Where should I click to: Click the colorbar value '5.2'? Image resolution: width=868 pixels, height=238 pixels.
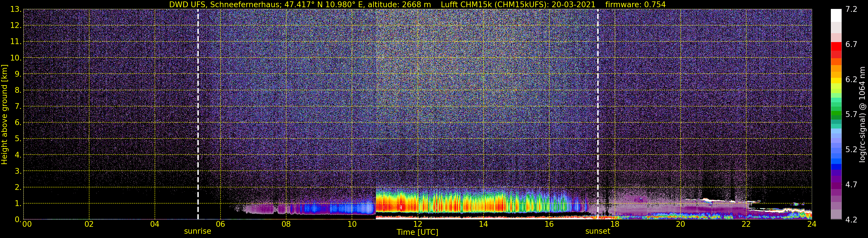coord(851,150)
